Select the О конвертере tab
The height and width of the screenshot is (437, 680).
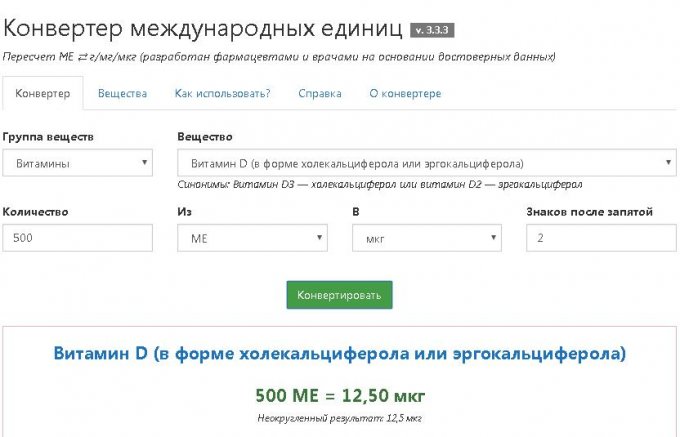coord(405,93)
